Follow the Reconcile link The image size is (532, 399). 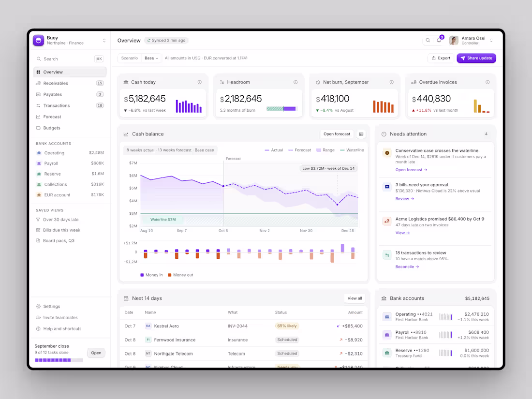[407, 266]
